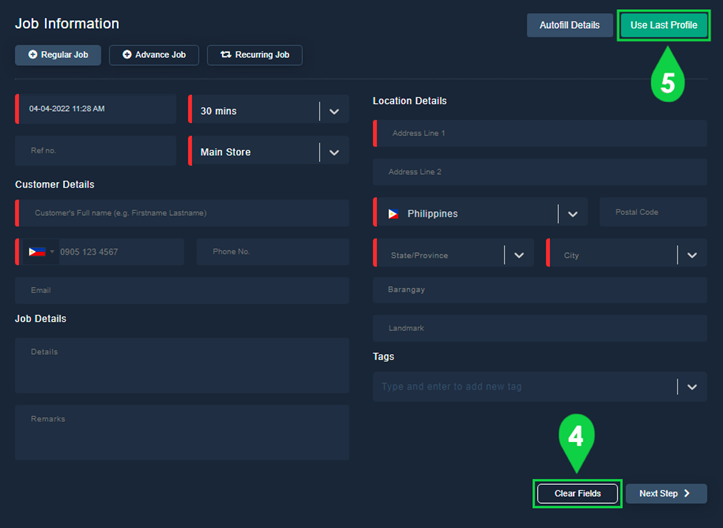The height and width of the screenshot is (528, 723).
Task: Click the Tags heading
Action: click(384, 356)
